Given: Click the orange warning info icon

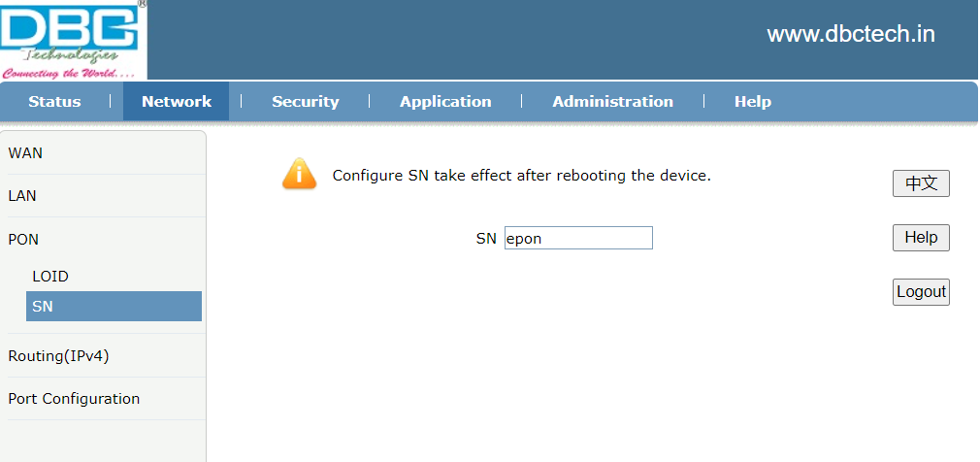Looking at the screenshot, I should click(x=299, y=175).
